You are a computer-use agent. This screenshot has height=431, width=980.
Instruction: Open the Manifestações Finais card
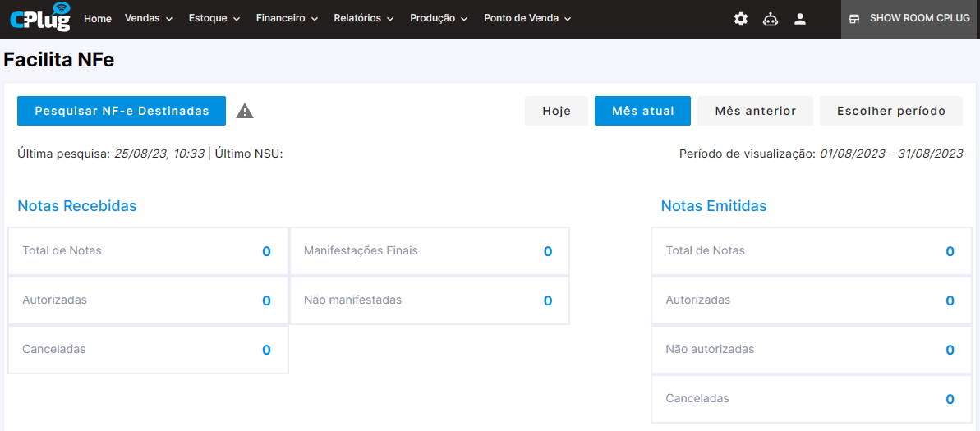tap(430, 251)
